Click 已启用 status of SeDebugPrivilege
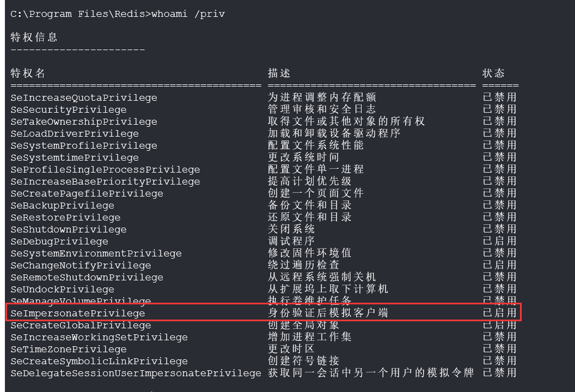 pos(499,242)
